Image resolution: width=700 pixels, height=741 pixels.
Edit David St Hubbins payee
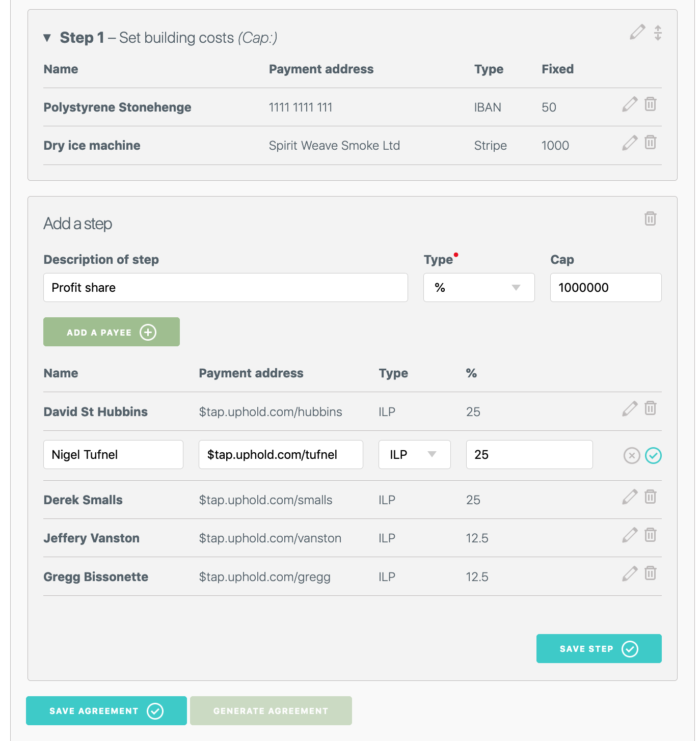[630, 408]
